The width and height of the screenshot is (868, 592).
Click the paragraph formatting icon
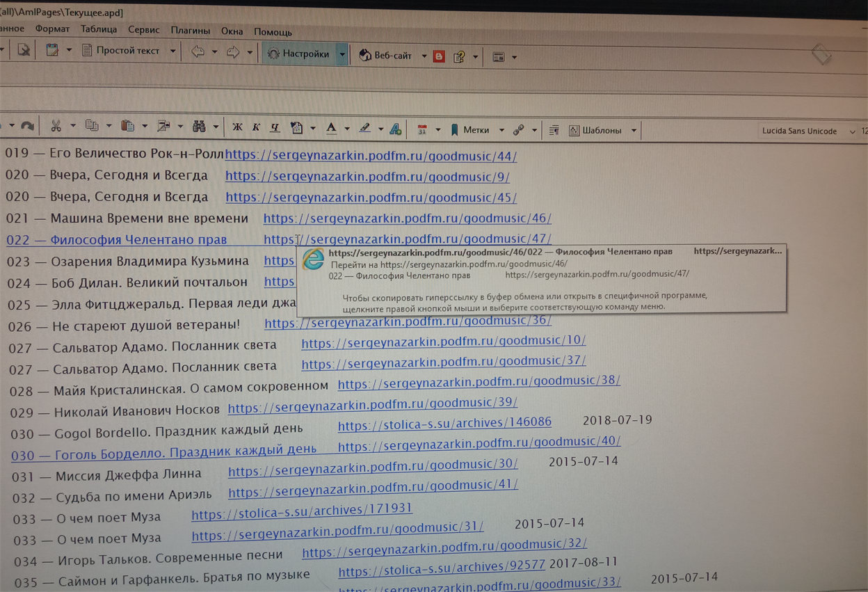554,130
